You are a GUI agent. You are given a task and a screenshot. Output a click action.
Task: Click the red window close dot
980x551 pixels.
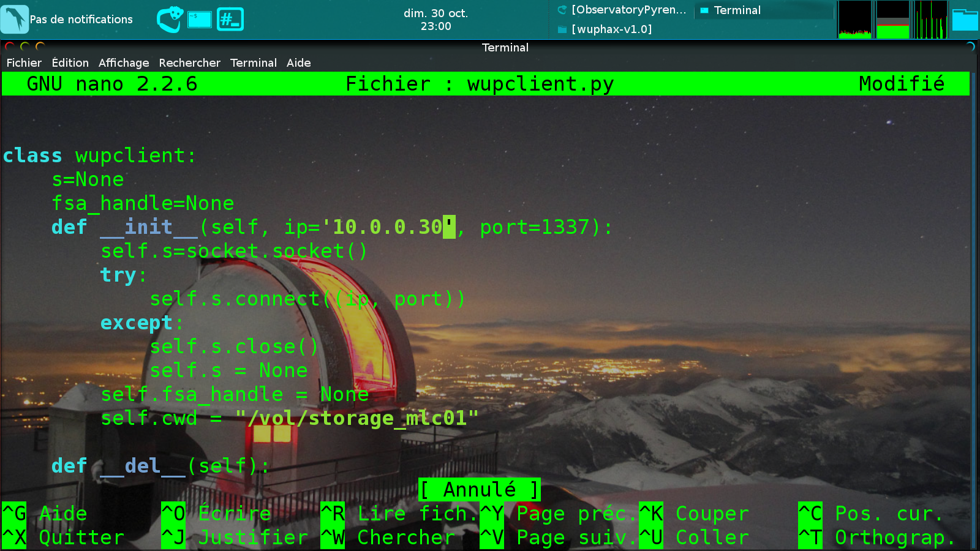tap(10, 47)
